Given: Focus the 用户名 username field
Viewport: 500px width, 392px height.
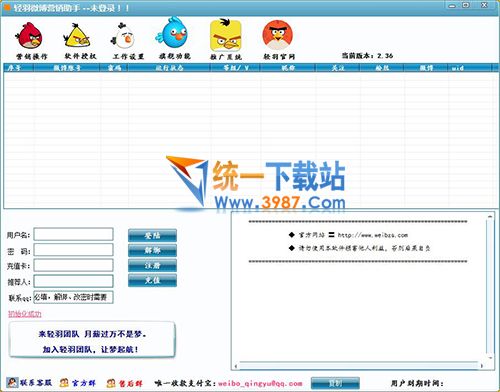Looking at the screenshot, I should click(73, 234).
